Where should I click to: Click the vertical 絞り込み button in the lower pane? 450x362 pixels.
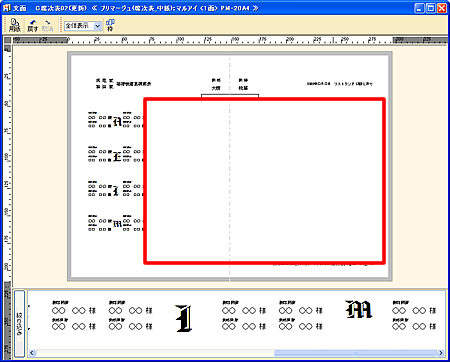click(19, 324)
